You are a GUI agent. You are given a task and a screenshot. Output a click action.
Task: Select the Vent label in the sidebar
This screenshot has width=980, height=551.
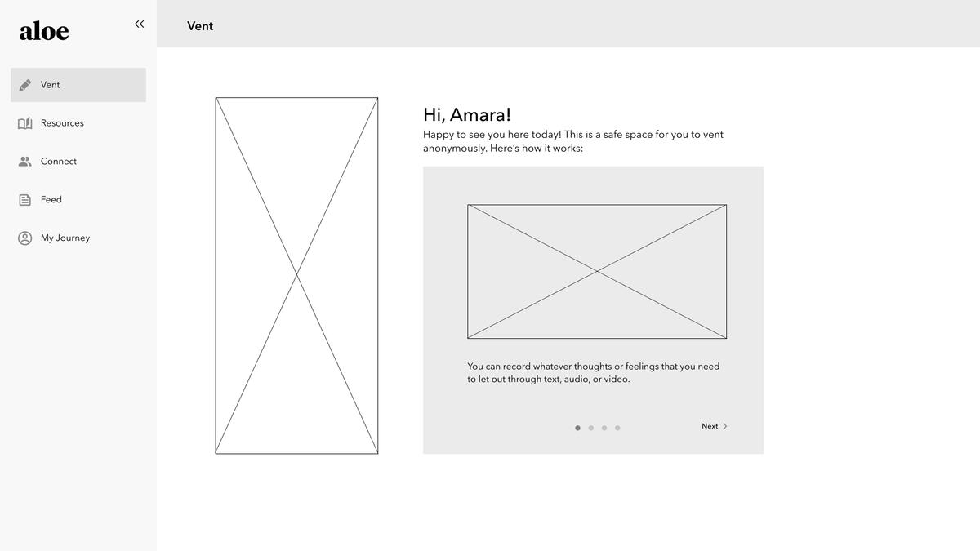51,85
